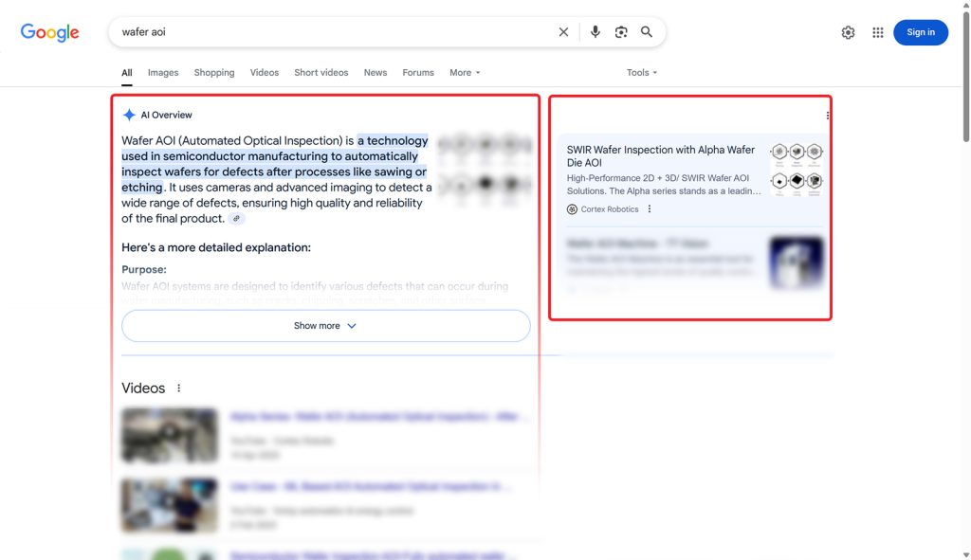Switch to the Images tab
Viewport: 971px width, 560px height.
click(163, 72)
